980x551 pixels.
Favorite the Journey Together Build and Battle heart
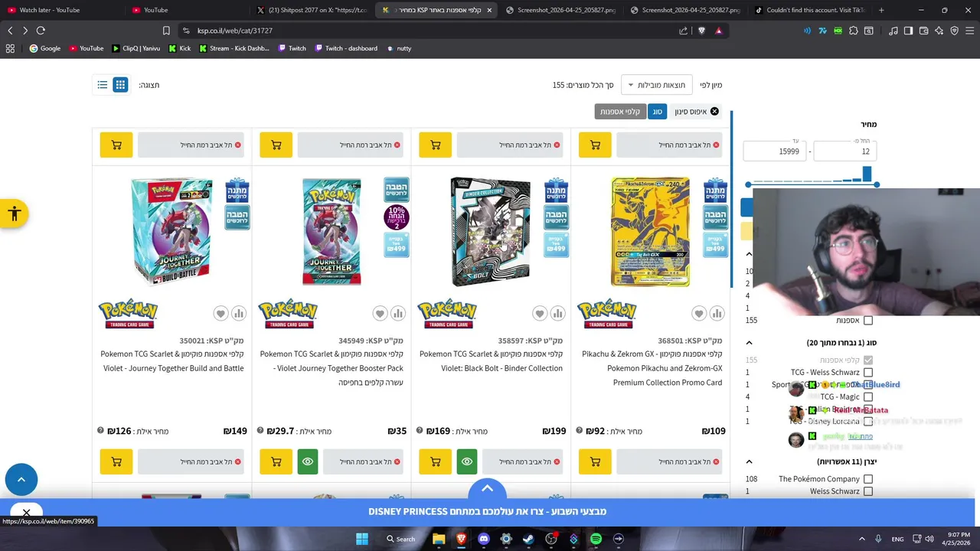[220, 313]
